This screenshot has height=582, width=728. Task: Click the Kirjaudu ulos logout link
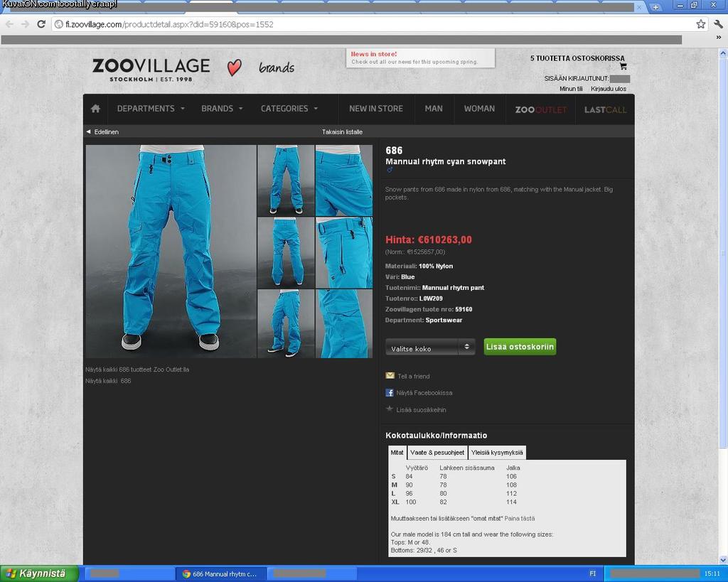point(609,89)
